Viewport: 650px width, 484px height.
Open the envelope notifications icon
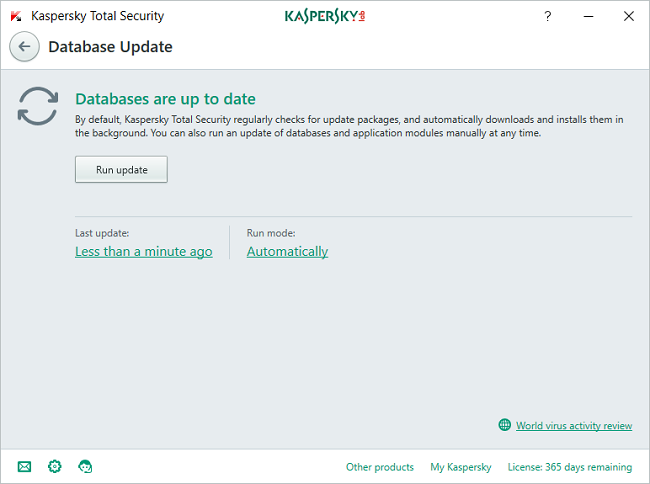25,466
